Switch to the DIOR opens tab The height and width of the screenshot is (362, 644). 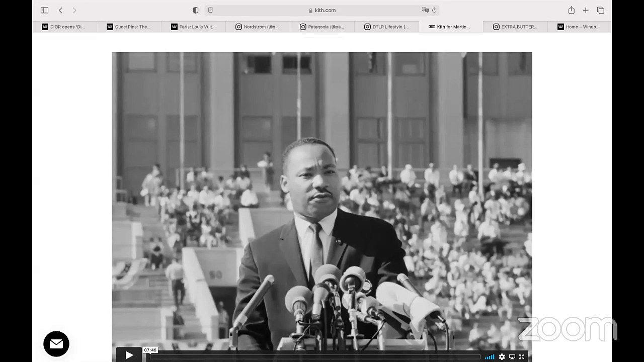pyautogui.click(x=64, y=27)
